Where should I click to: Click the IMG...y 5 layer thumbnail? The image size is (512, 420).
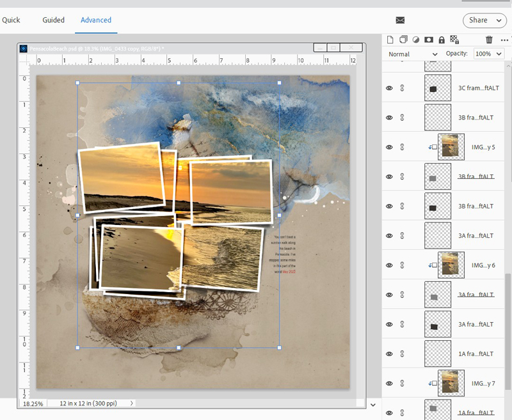coord(451,147)
